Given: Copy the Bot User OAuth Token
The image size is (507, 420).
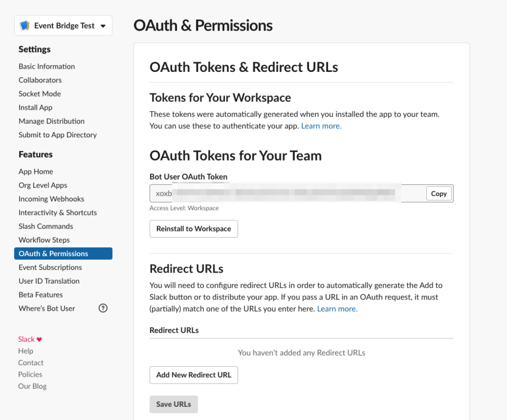Looking at the screenshot, I should pos(438,193).
